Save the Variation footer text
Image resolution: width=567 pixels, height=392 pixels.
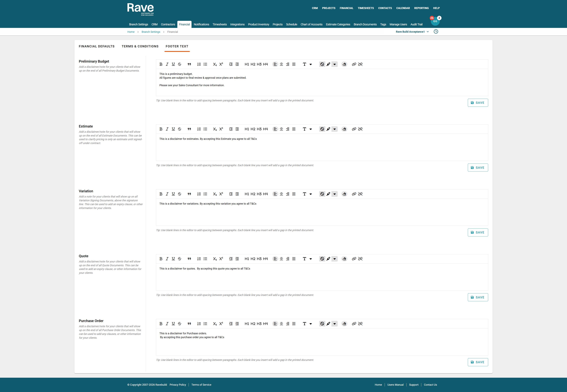point(478,232)
